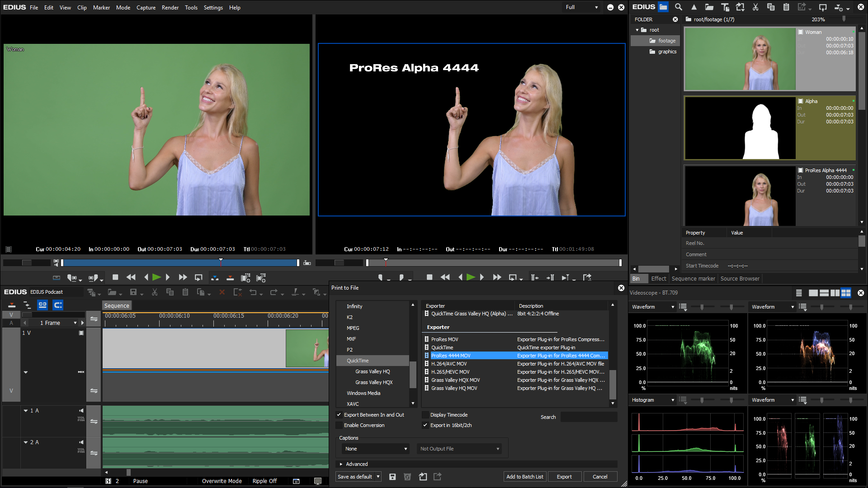Show clip in player from Bin toolbar
Viewport: 868px width, 488px height.
[x=823, y=7]
